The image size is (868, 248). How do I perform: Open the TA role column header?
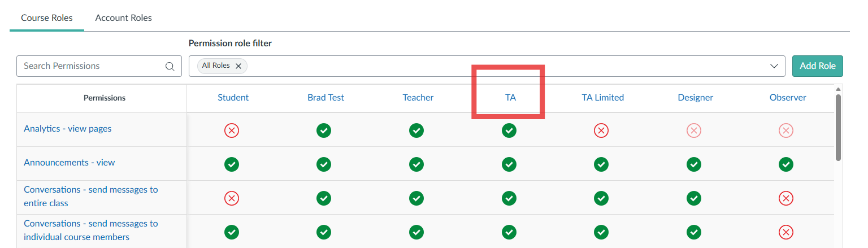510,97
